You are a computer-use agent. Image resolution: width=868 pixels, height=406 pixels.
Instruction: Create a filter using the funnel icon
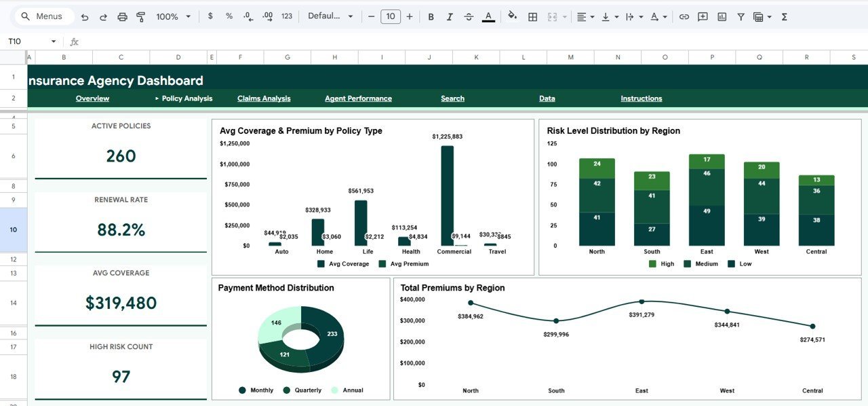[x=740, y=16]
